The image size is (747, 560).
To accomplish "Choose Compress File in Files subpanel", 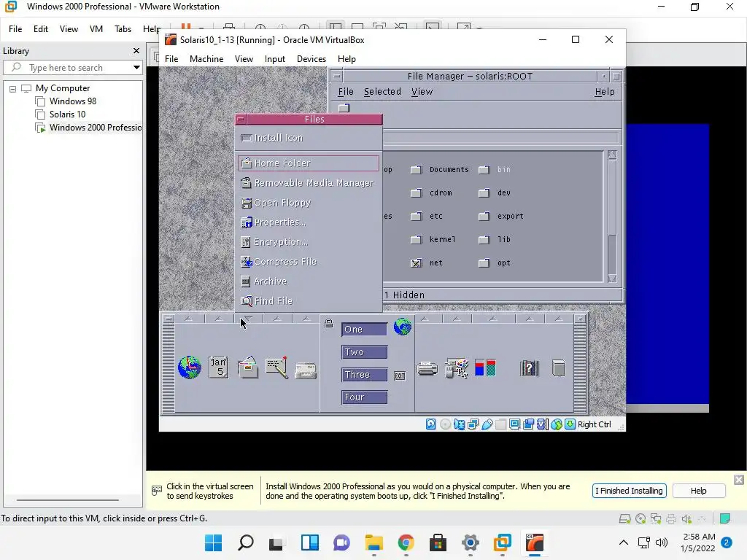I will pos(309,262).
